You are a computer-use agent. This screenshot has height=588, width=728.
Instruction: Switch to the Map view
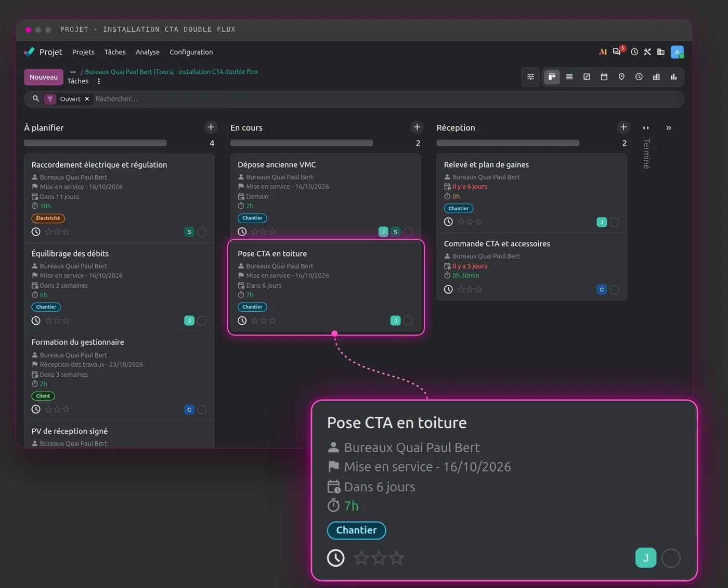tap(621, 77)
